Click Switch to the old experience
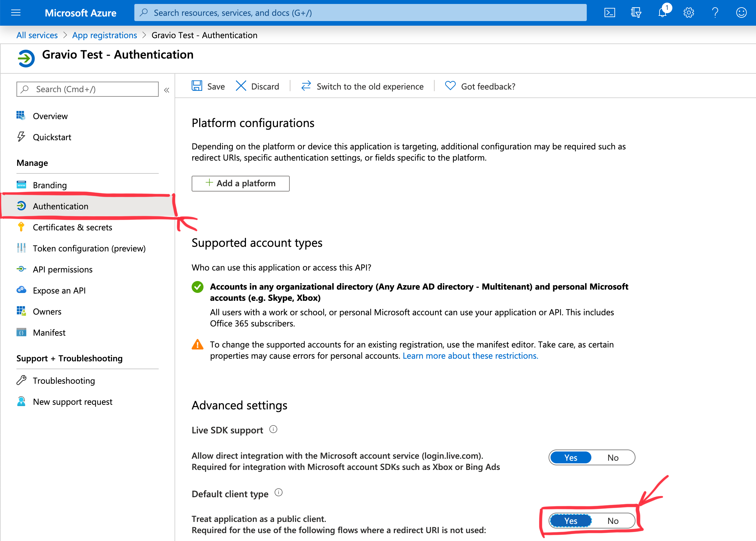The width and height of the screenshot is (756, 541). pyautogui.click(x=370, y=86)
